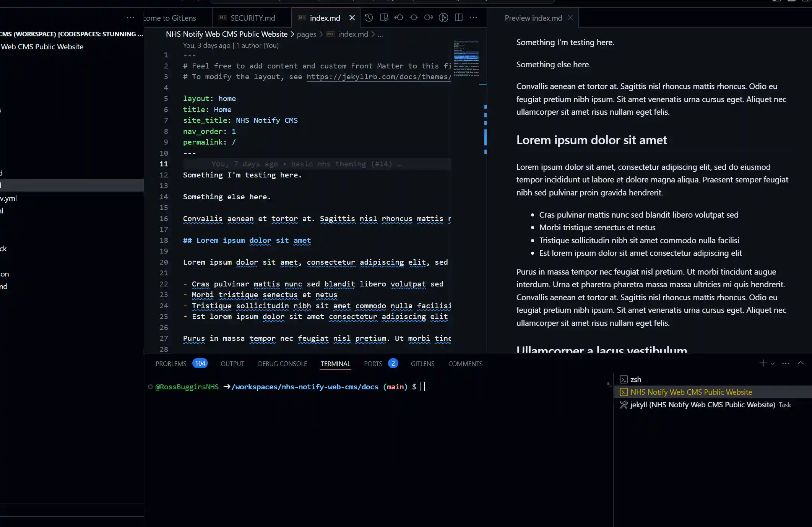Click the zsh terminal icon in terminal list
Viewport: 812px width, 527px height.
click(624, 379)
